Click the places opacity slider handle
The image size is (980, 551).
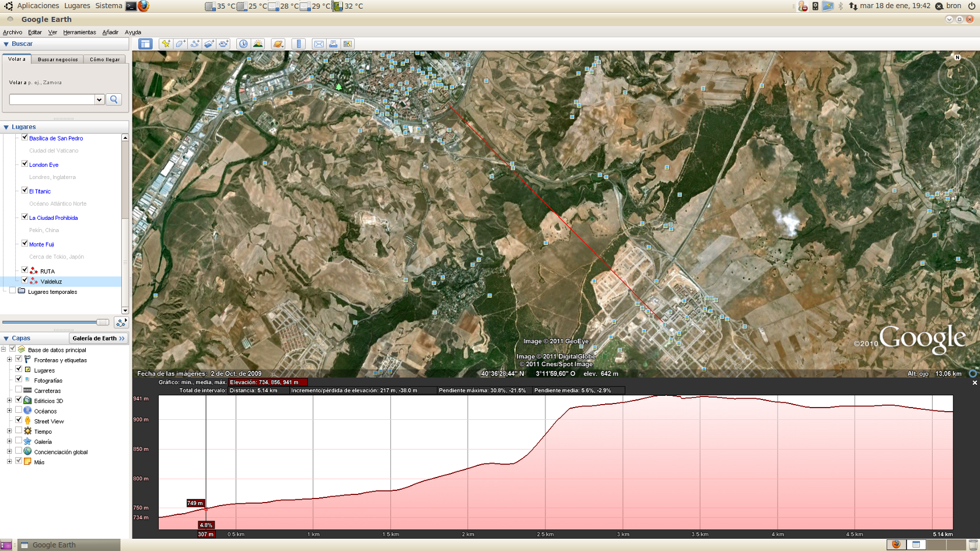103,322
